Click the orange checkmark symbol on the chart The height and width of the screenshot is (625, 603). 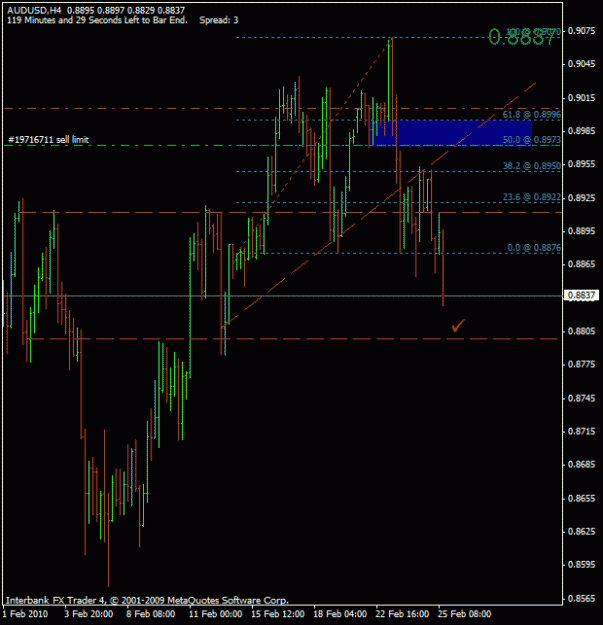click(458, 326)
